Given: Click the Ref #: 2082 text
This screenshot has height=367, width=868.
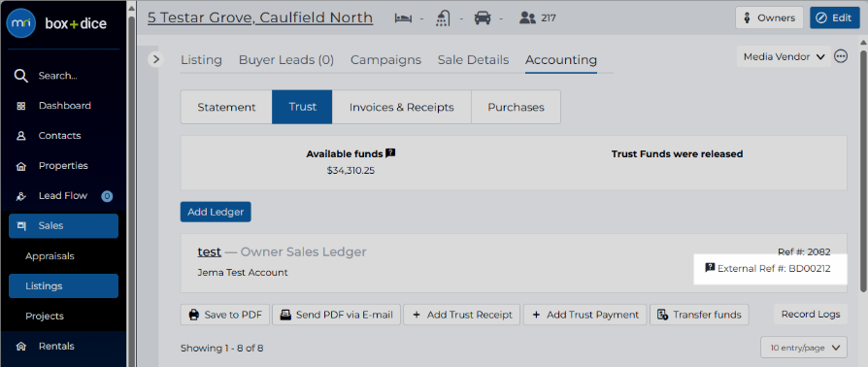Looking at the screenshot, I should tap(804, 251).
